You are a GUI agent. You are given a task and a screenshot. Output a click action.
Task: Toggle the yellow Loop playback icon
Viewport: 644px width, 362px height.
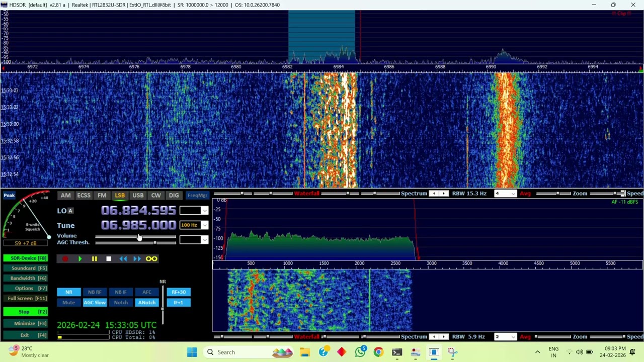pyautogui.click(x=151, y=259)
